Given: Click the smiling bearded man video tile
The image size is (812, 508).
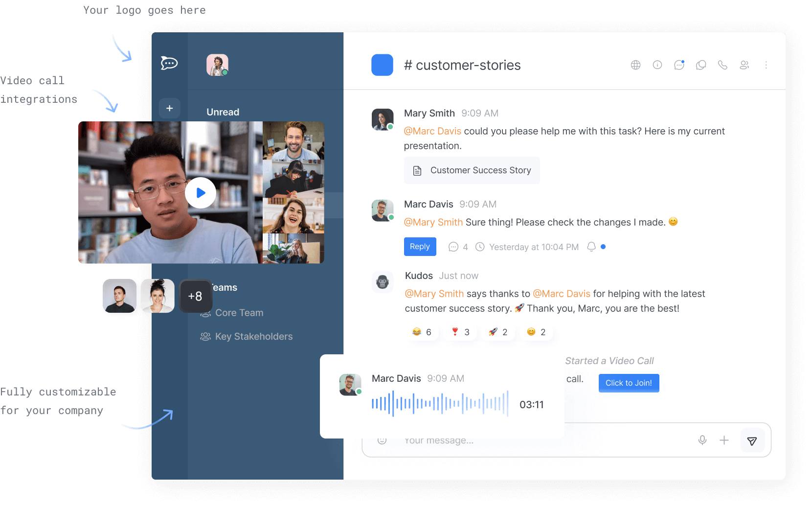Looking at the screenshot, I should [x=293, y=140].
